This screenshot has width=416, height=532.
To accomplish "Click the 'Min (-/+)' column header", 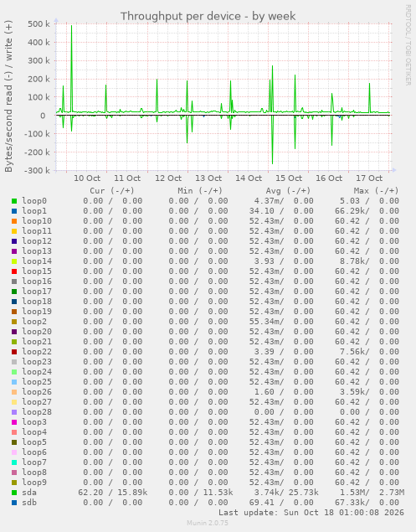I will click(200, 191).
